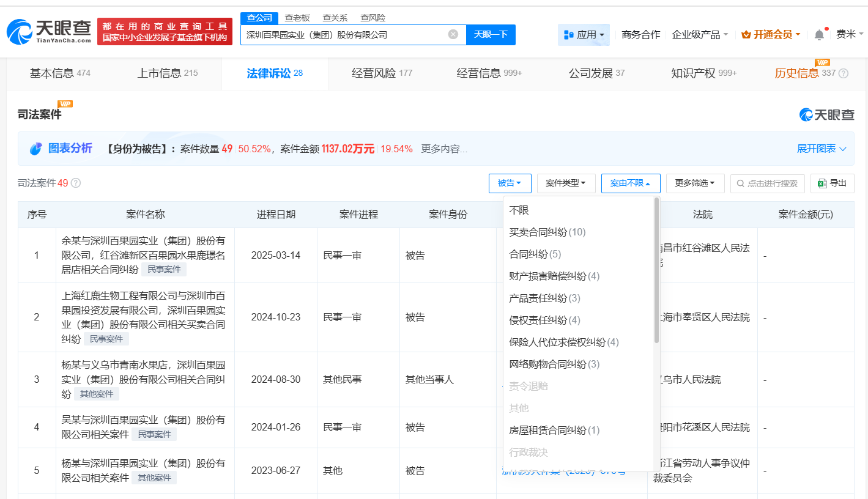Viewport: 868px width, 499px height.
Task: Open the 更多筛选 dropdown
Action: point(695,183)
